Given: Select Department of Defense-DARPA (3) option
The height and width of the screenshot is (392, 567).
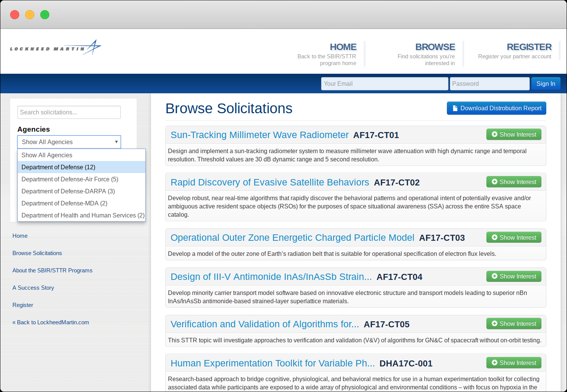Looking at the screenshot, I should click(x=68, y=191).
